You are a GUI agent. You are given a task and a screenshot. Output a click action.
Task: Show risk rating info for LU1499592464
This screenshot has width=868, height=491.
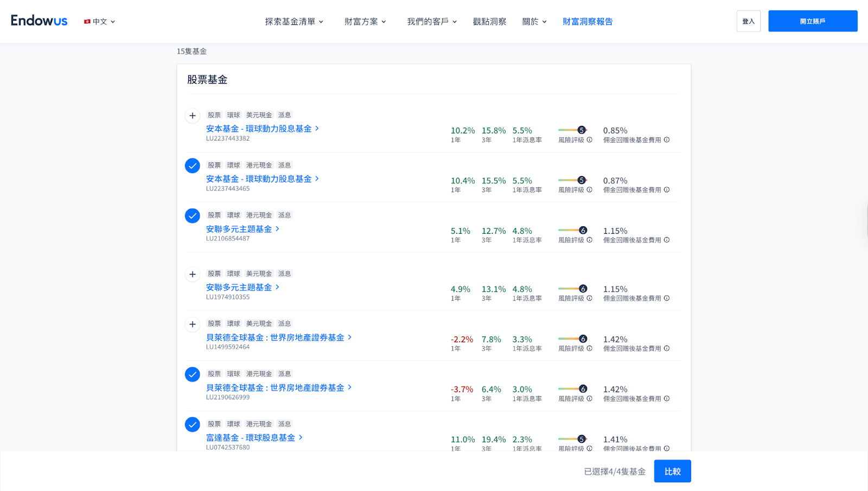coord(589,348)
